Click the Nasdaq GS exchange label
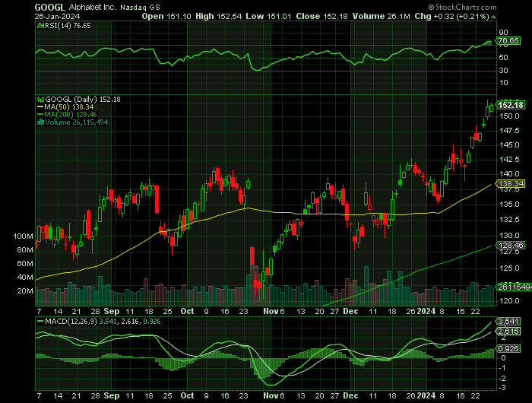 pos(140,8)
